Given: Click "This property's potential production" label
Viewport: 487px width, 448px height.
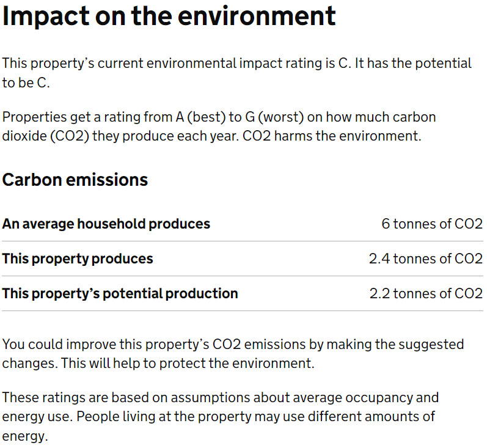Looking at the screenshot, I should [x=120, y=293].
